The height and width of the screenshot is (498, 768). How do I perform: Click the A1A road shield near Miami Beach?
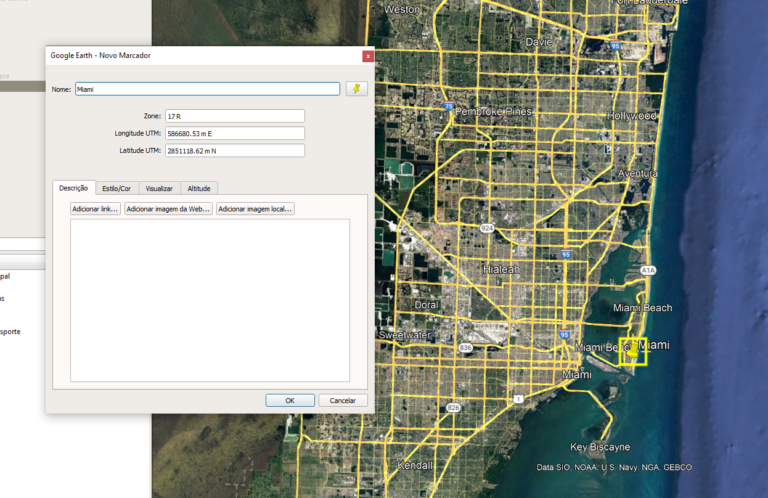[x=648, y=270]
